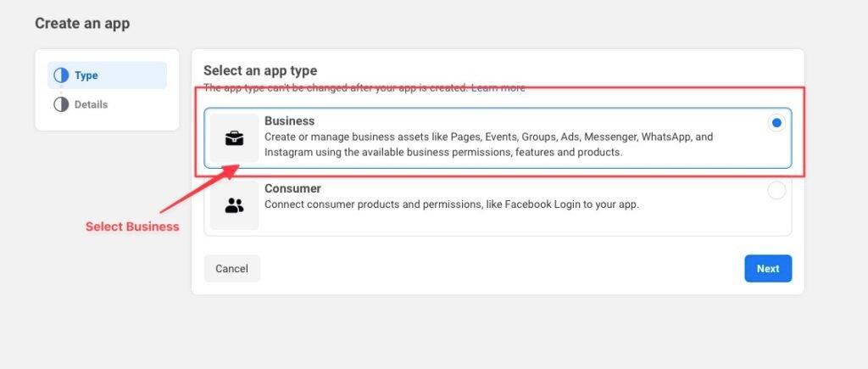Click the 'app type can't be changed' notice

click(x=336, y=87)
